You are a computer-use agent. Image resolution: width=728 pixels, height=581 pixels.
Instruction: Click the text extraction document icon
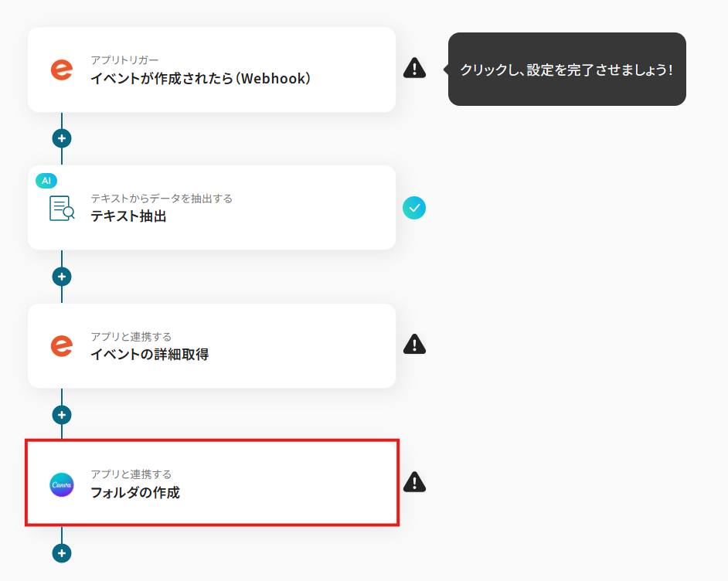62,208
